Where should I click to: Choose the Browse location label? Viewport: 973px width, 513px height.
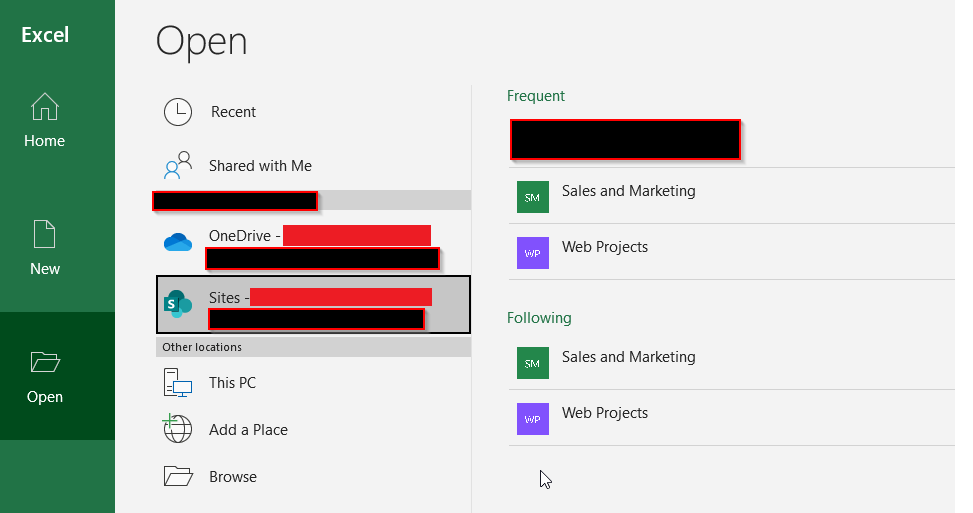[233, 477]
